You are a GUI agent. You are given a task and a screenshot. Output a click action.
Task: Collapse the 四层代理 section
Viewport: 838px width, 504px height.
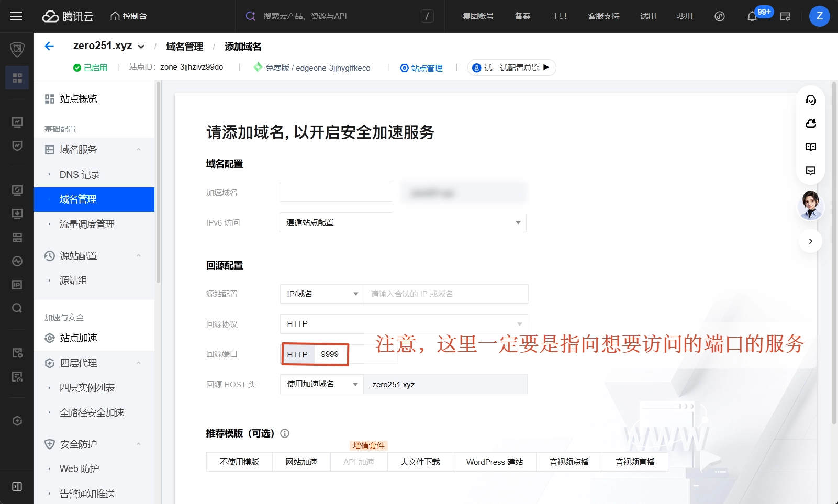pyautogui.click(x=139, y=363)
